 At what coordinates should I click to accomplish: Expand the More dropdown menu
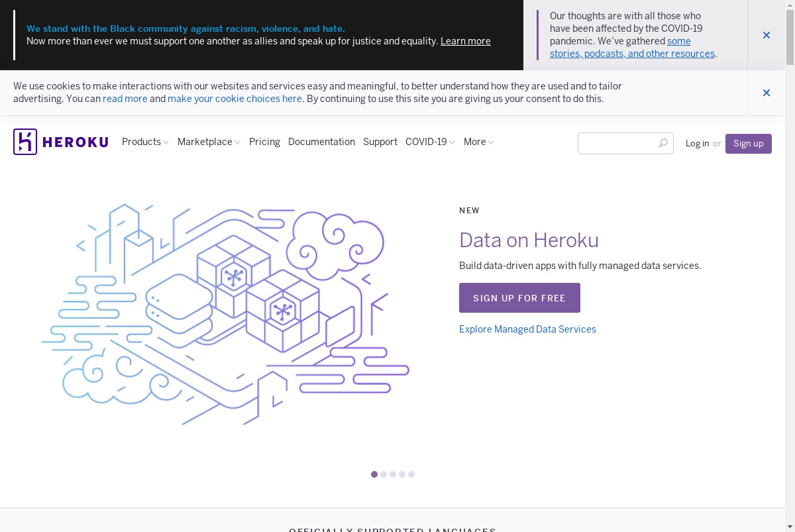pyautogui.click(x=479, y=142)
